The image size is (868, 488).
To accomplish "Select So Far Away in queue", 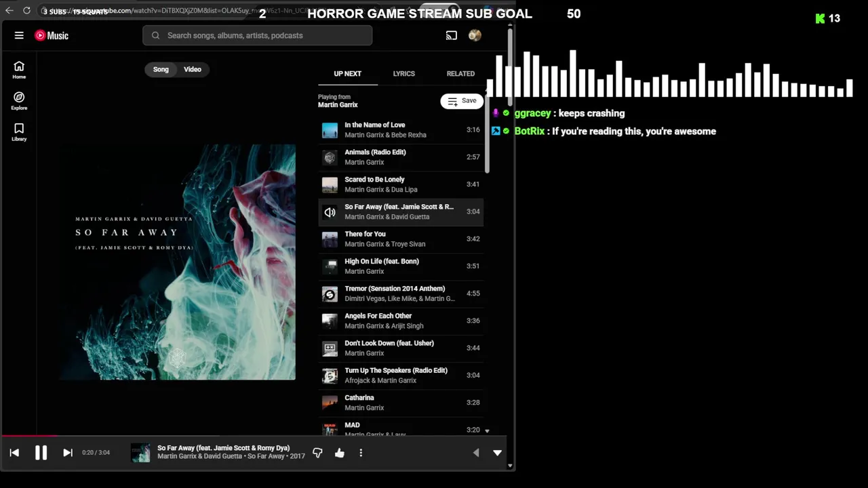I will pyautogui.click(x=401, y=211).
